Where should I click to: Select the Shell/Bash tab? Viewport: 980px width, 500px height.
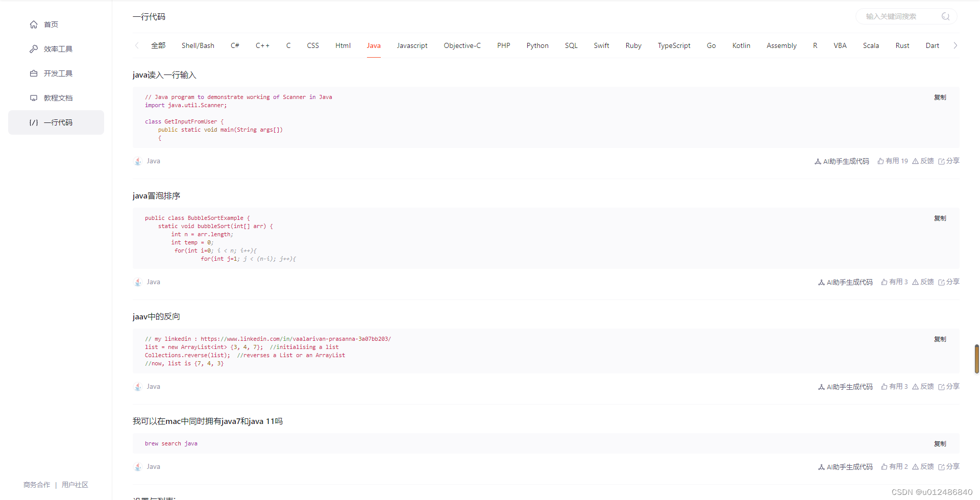tap(198, 45)
